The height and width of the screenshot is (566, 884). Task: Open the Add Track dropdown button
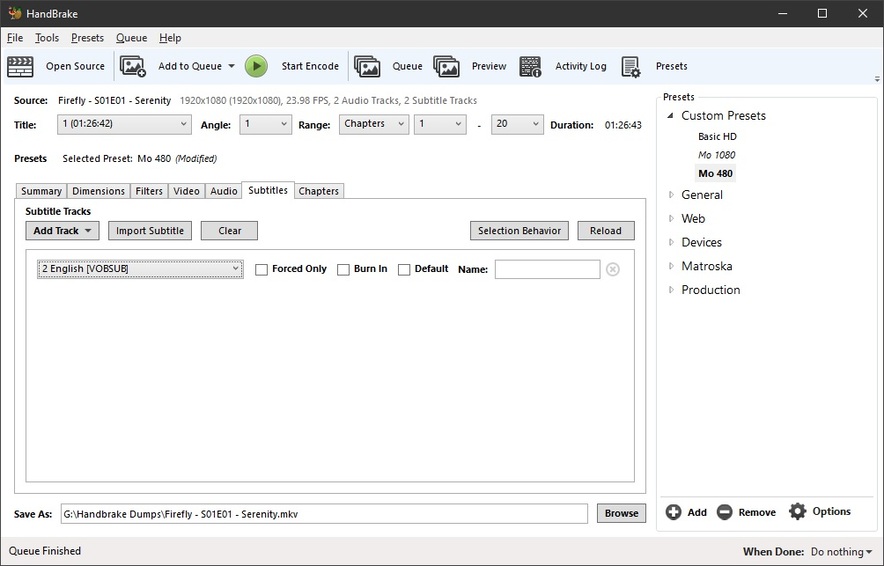(62, 231)
